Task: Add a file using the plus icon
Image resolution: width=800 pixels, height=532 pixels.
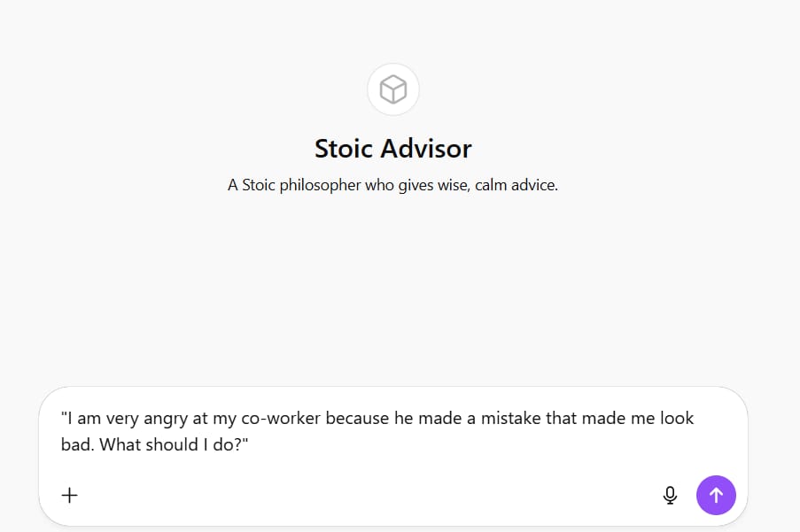Action: click(x=69, y=495)
